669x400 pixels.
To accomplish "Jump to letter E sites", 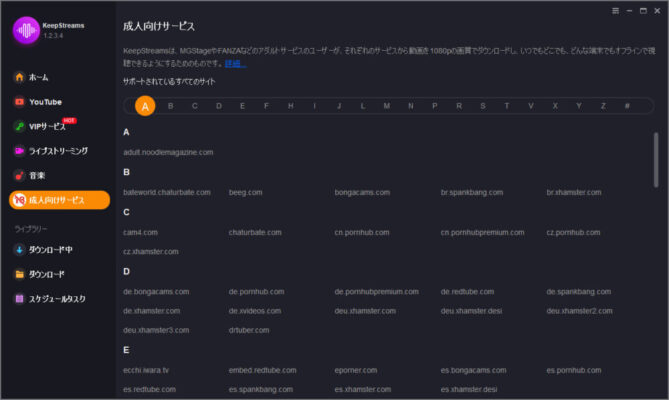I will point(242,106).
